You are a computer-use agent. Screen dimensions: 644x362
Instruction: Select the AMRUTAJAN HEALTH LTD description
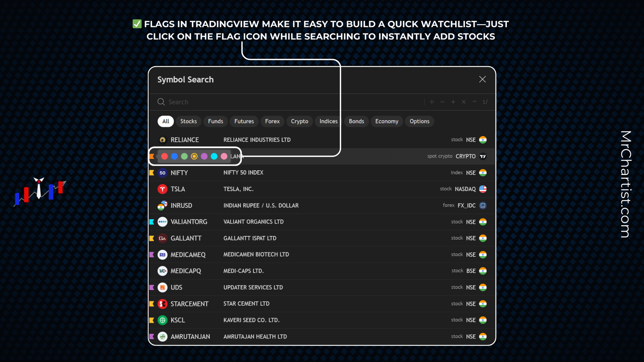tap(255, 337)
